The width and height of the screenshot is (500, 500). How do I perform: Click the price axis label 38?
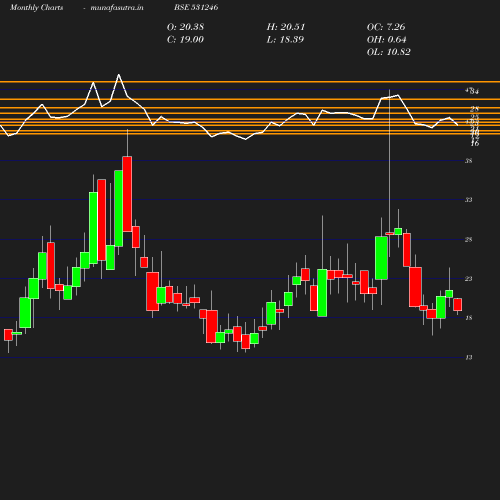point(469,161)
